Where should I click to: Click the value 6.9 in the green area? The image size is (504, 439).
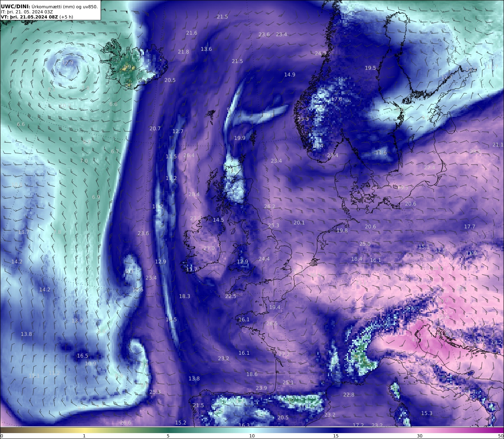96,197
